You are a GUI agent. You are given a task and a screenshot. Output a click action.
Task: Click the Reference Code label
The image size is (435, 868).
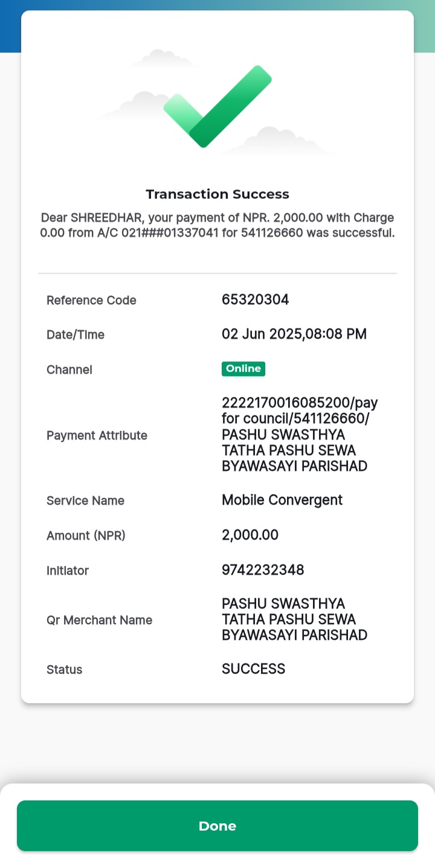point(91,300)
